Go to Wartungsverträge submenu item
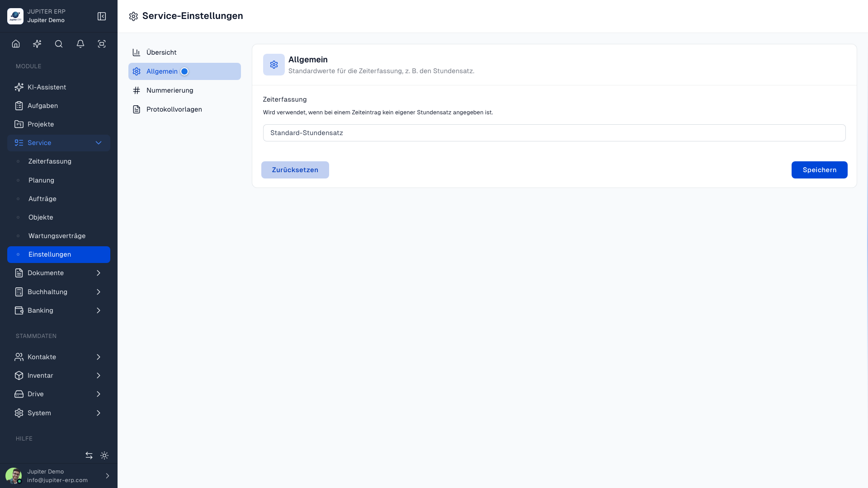This screenshot has height=488, width=868. tap(59, 236)
